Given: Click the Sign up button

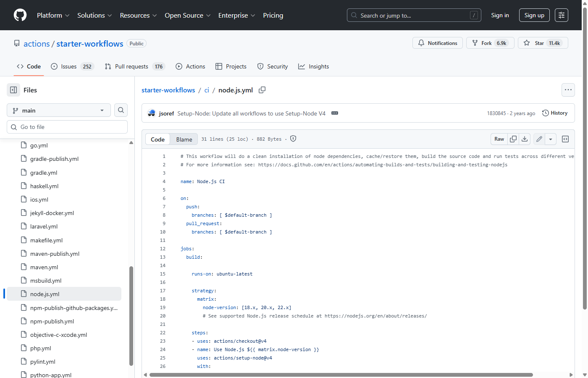Looking at the screenshot, I should tap(534, 15).
